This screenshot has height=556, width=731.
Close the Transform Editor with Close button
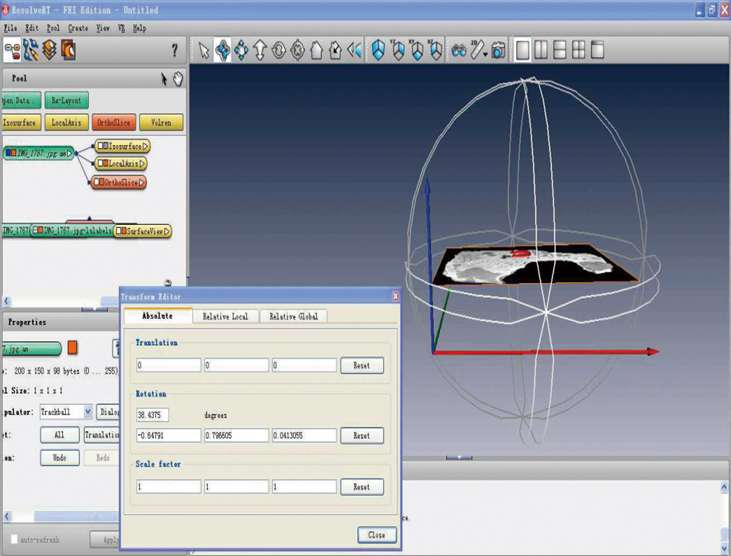click(376, 535)
